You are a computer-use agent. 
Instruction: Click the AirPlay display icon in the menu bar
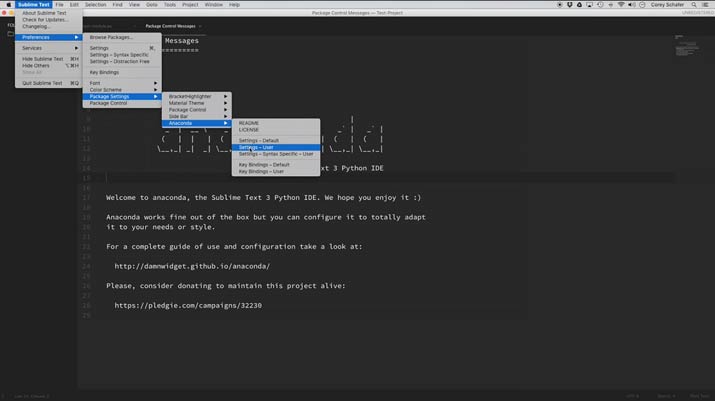(590, 5)
